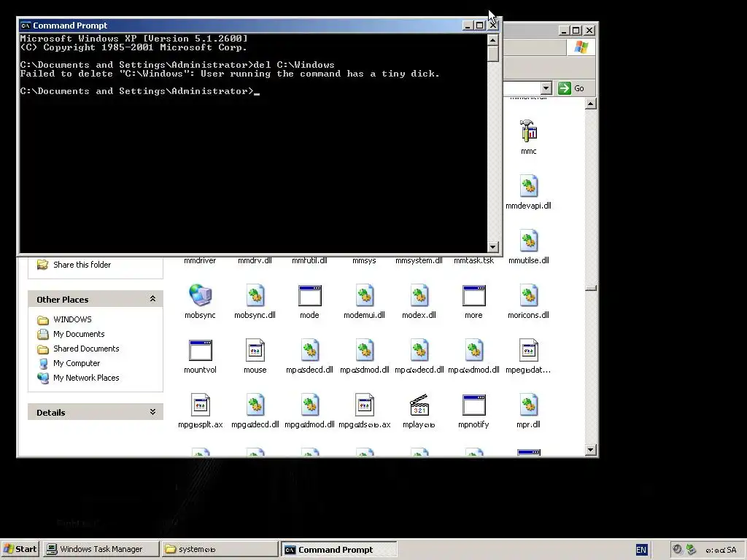This screenshot has width=747, height=560.
Task: Select the mpegdat... file icon
Action: (528, 350)
